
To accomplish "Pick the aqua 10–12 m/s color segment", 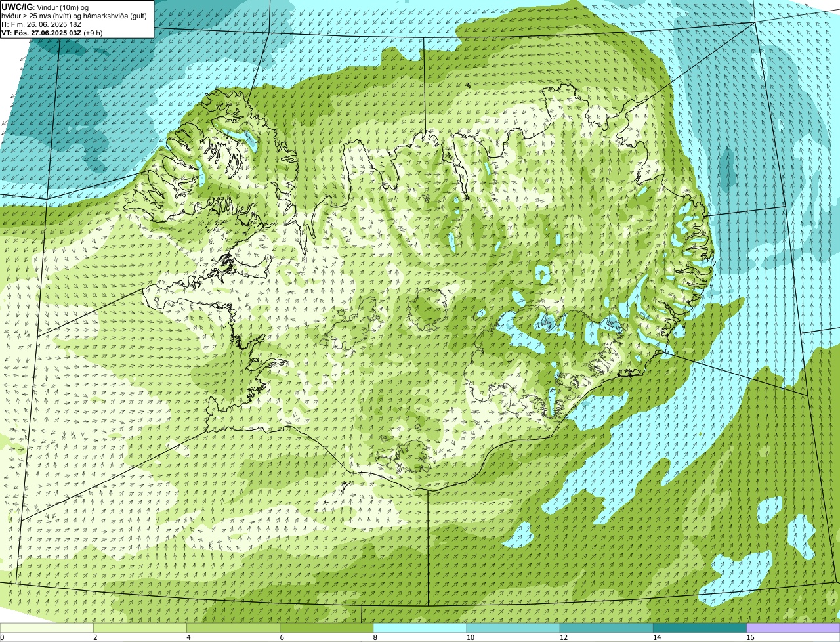I will coord(513,628).
